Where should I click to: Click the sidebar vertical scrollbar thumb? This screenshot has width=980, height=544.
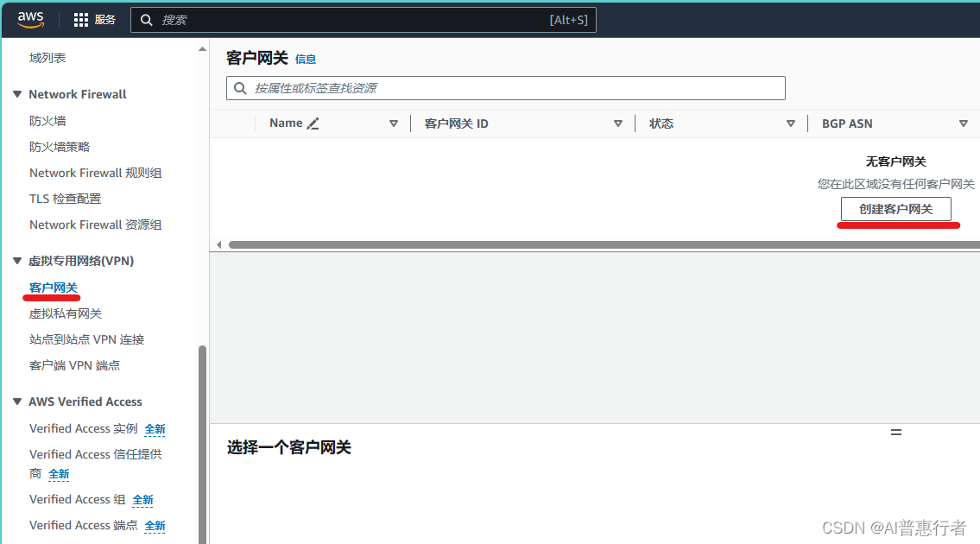point(203,444)
